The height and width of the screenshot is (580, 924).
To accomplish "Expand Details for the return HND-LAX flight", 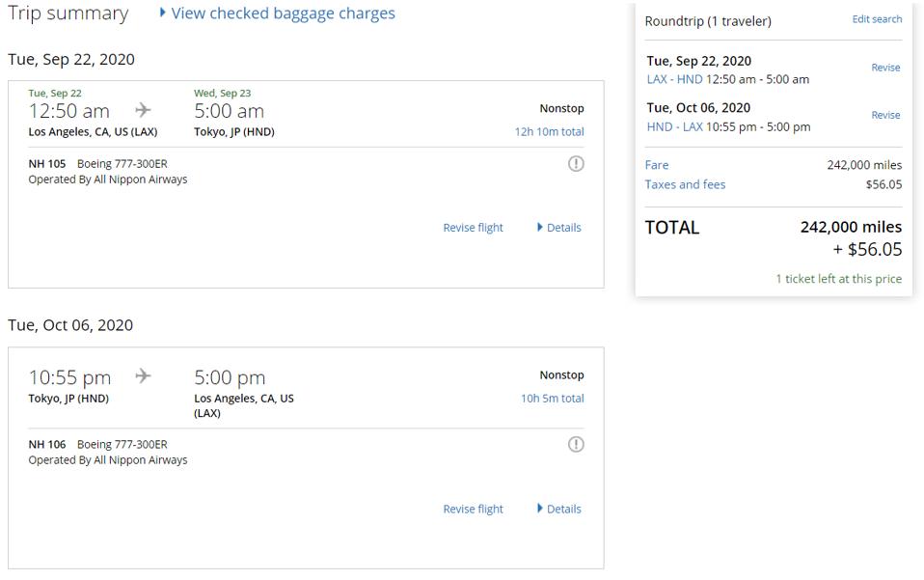I will pos(559,510).
